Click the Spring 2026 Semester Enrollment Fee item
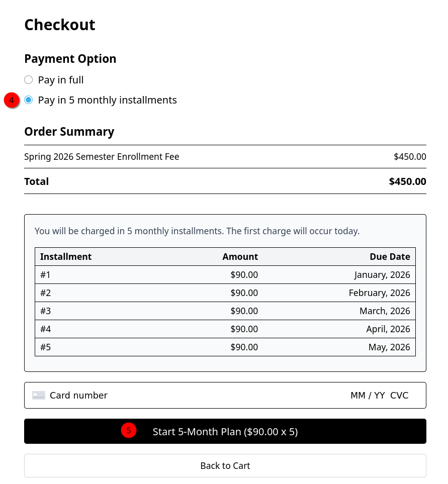Screen dimensions: 448x484 [x=102, y=156]
